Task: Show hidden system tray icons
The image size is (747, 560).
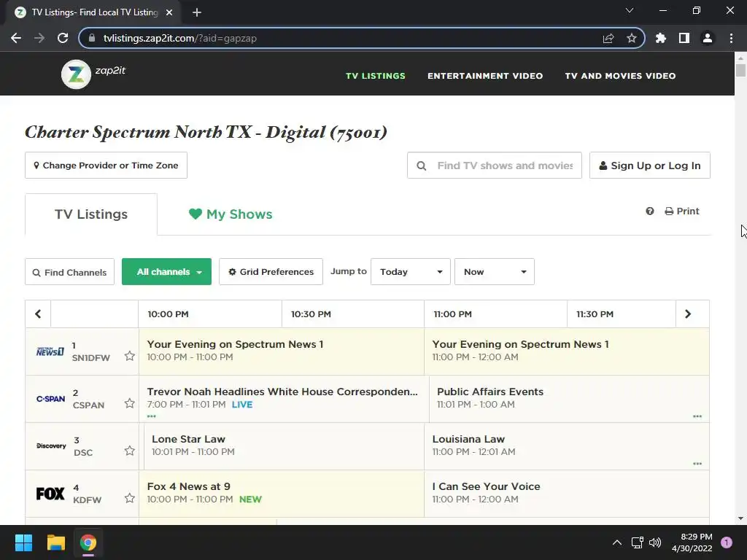Action: (x=617, y=542)
